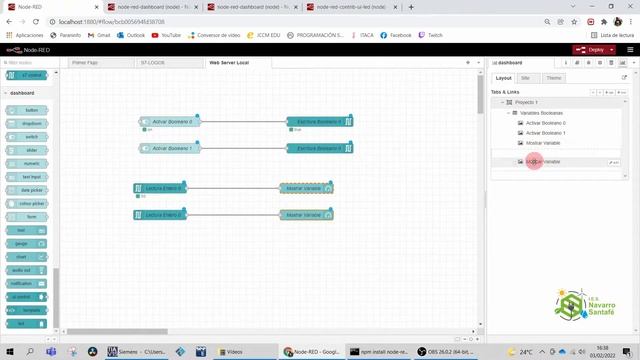The height and width of the screenshot is (360, 640).
Task: Select the Escritura Booleano node on top wire
Action: (x=320, y=122)
